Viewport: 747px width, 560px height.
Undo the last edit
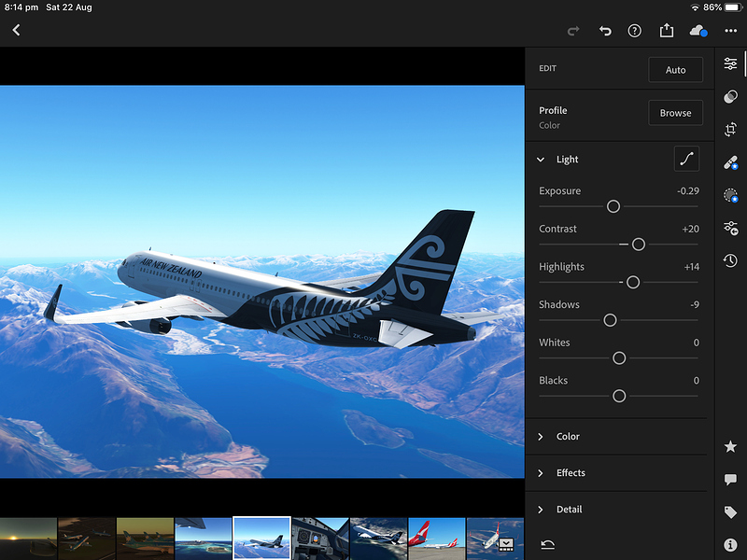pyautogui.click(x=605, y=31)
